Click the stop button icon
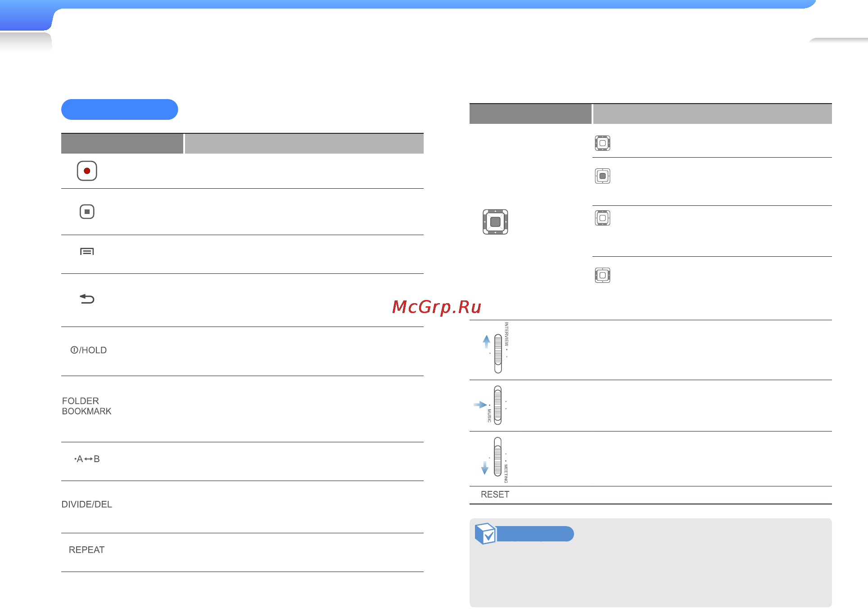Screen dimensions: 868x613 click(x=87, y=212)
